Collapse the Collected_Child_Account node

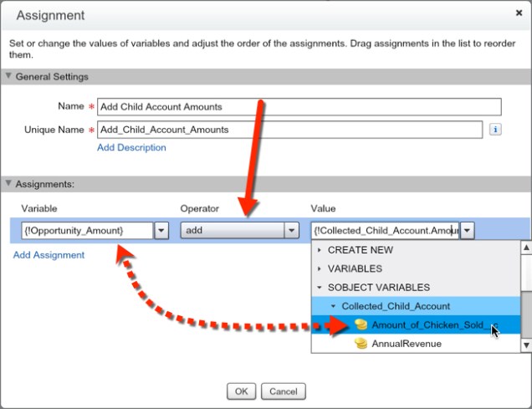pyautogui.click(x=333, y=306)
